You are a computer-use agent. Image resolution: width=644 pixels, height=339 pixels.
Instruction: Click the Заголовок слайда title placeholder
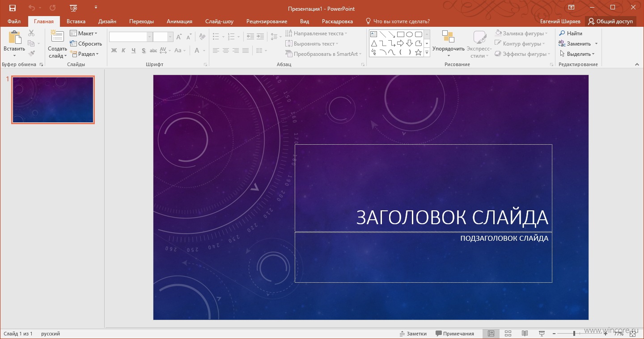[423, 188]
